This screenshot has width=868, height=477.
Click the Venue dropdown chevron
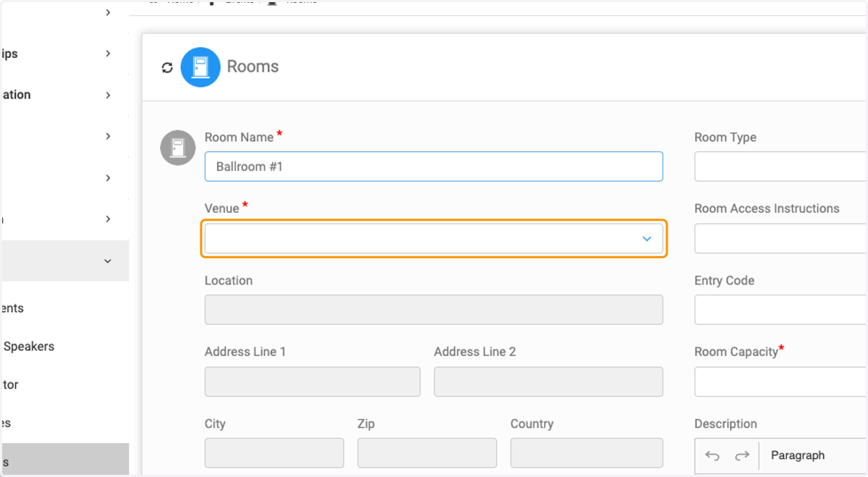point(647,239)
